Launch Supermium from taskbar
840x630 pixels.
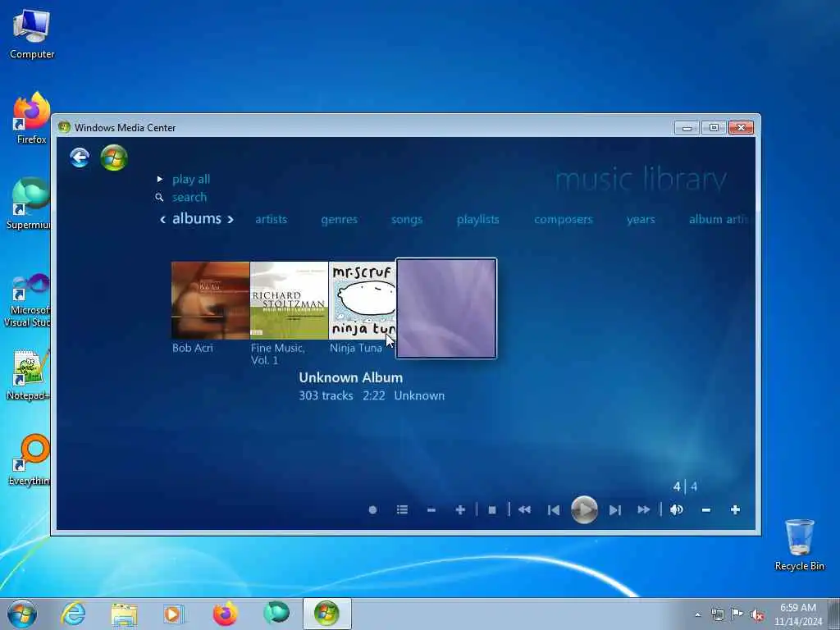(276, 613)
